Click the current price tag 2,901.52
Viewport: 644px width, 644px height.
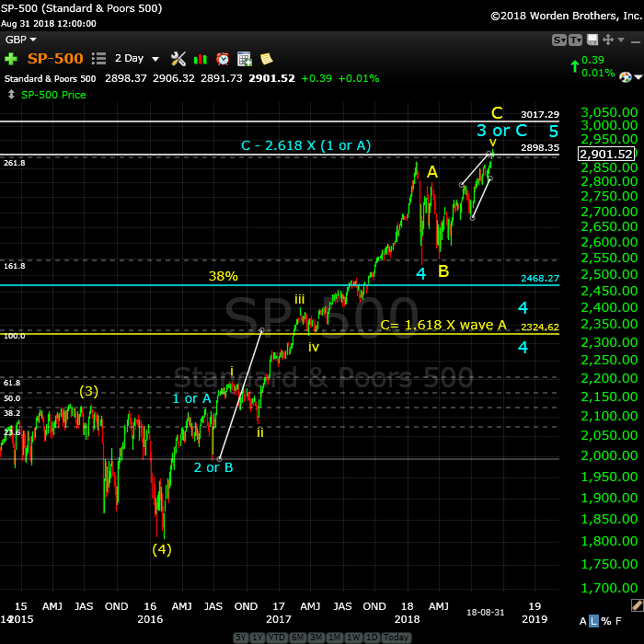click(x=606, y=154)
